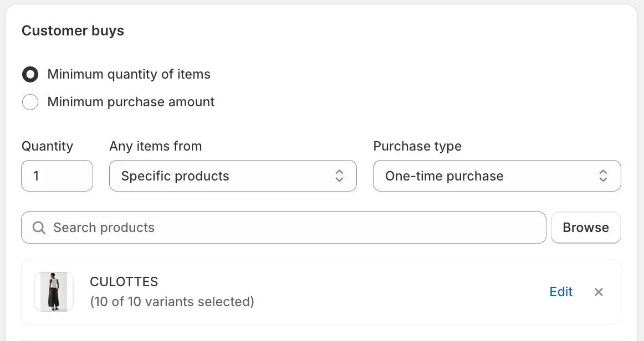Viewport: 644px width, 341px height.
Task: Remove CULOTTES using the X icon
Action: (599, 292)
